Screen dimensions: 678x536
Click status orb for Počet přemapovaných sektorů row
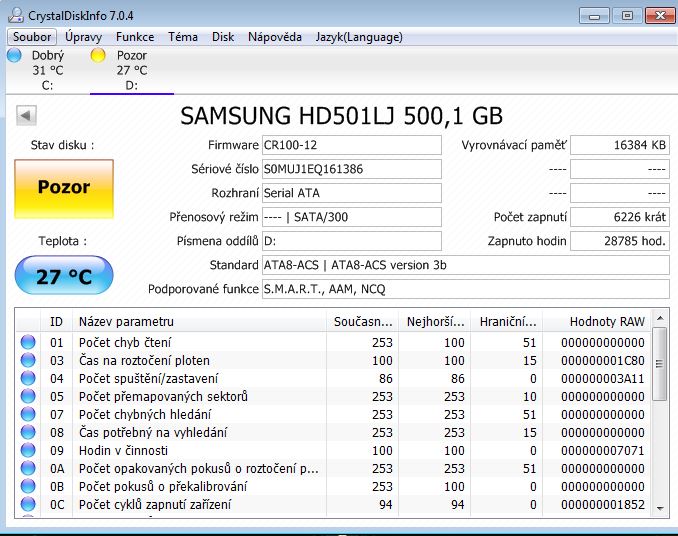click(28, 397)
